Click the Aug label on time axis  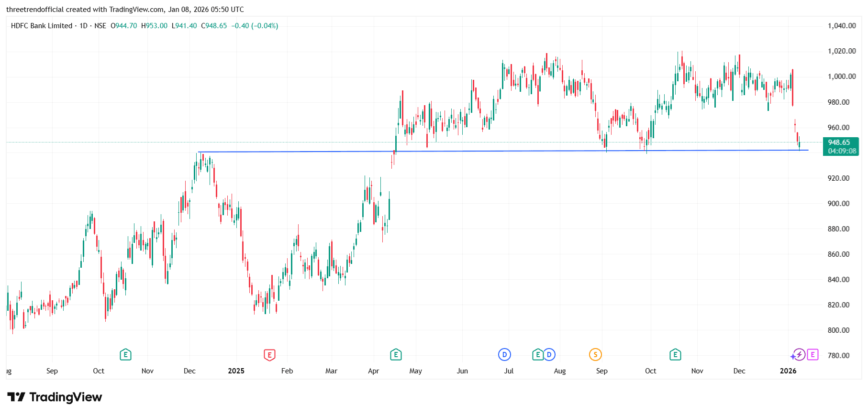point(560,371)
